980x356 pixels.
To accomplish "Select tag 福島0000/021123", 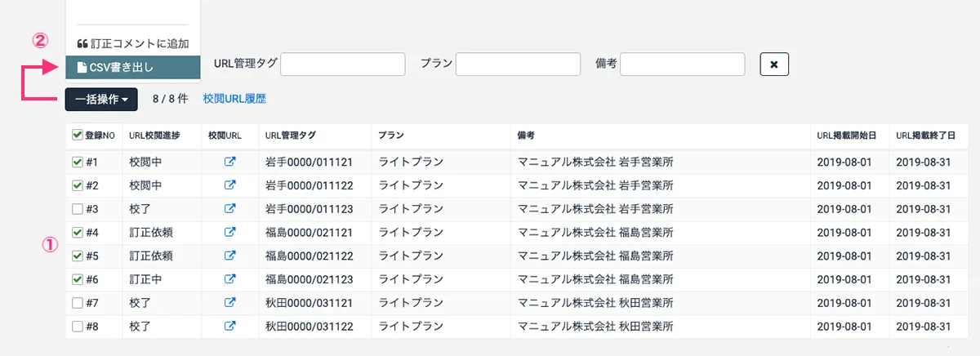I will tap(310, 279).
